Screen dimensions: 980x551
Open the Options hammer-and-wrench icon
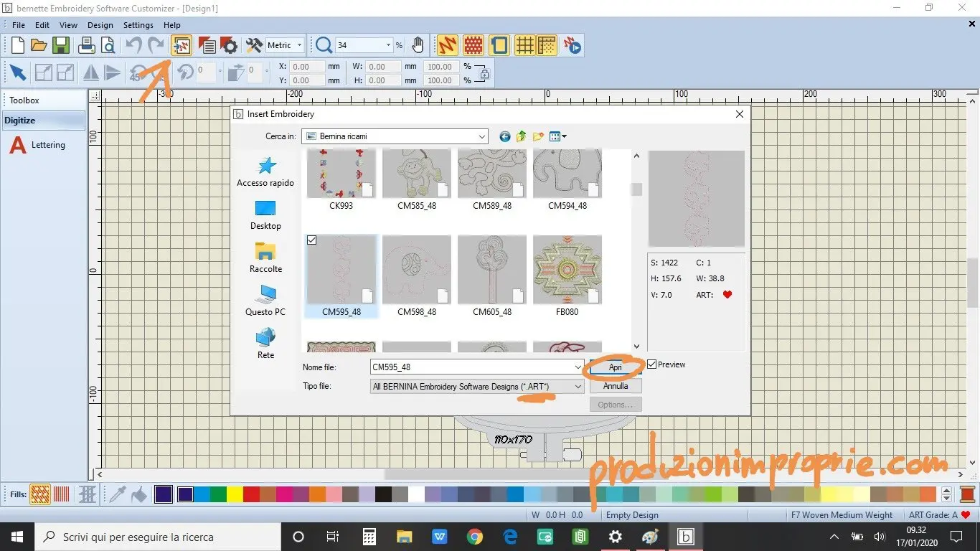click(254, 45)
